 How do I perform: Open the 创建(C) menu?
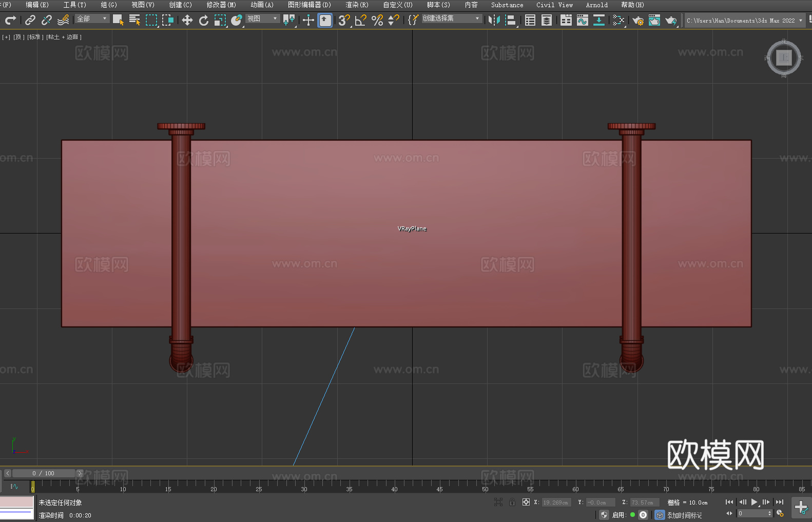point(180,5)
